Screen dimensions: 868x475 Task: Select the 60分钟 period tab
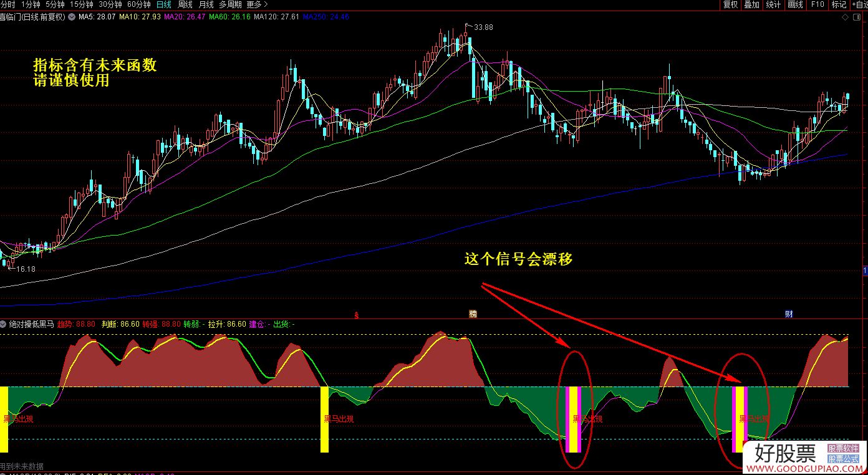coord(138,4)
